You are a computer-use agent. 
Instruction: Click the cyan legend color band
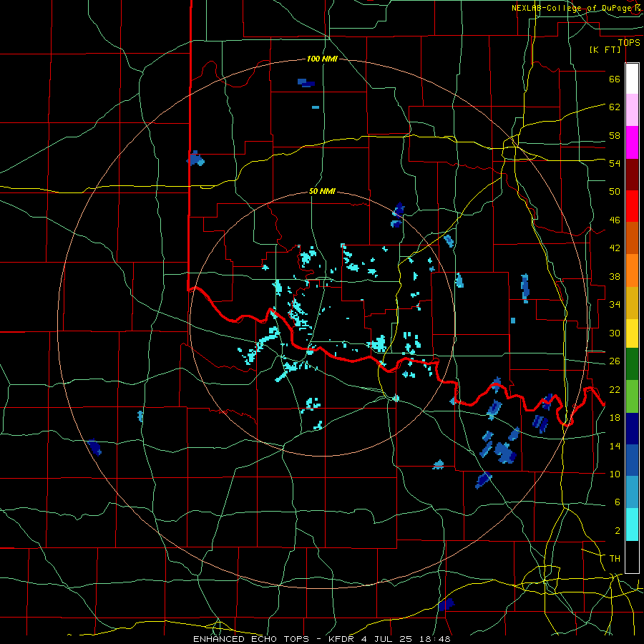click(632, 524)
